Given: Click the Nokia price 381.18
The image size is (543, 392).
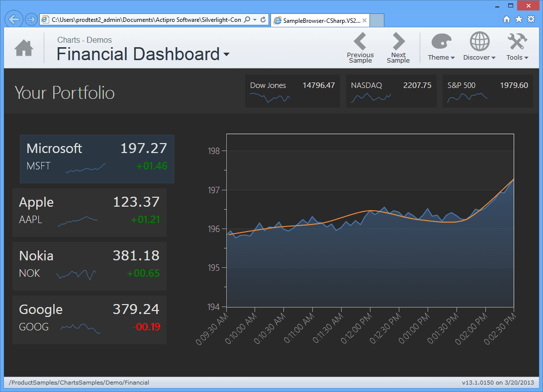Looking at the screenshot, I should tap(136, 256).
